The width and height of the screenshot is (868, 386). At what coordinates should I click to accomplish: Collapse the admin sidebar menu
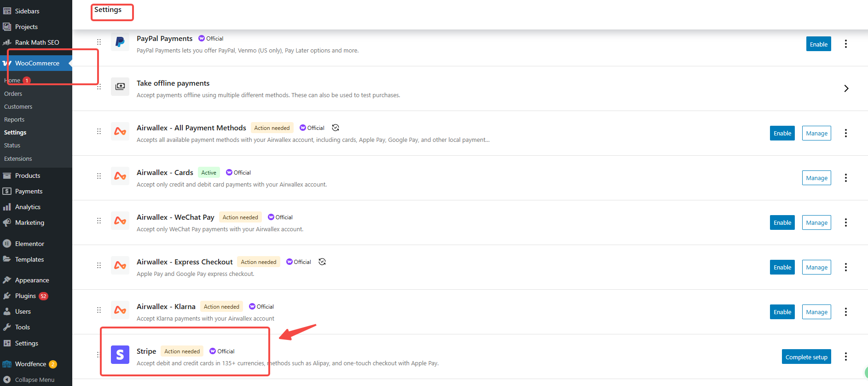[35, 380]
